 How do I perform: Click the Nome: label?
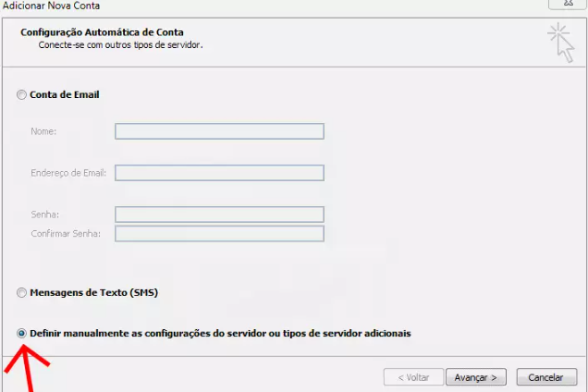[x=43, y=131]
